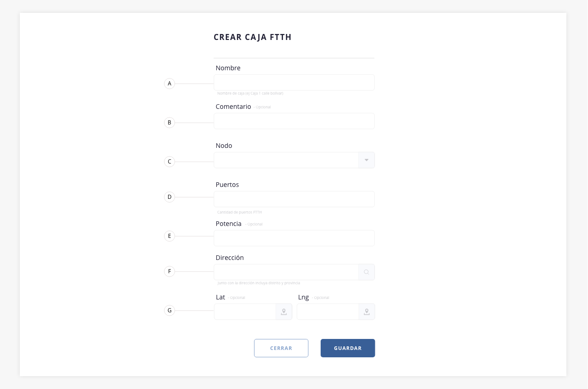Focus the Puertos input field
The height and width of the screenshot is (389, 588).
click(x=294, y=199)
